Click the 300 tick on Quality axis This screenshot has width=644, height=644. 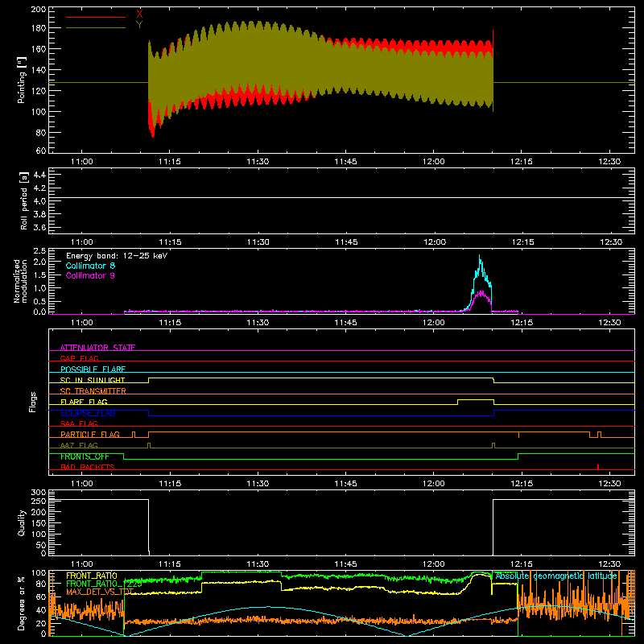(38, 492)
